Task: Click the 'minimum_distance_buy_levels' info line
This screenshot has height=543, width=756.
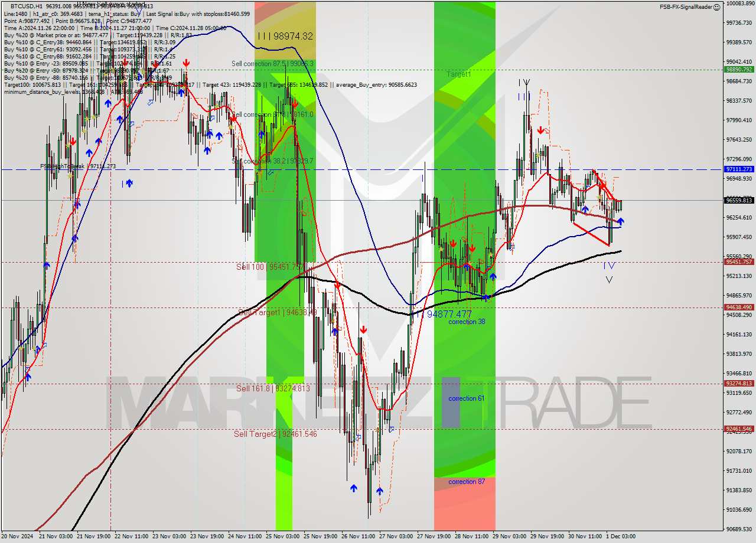Action: tap(73, 91)
